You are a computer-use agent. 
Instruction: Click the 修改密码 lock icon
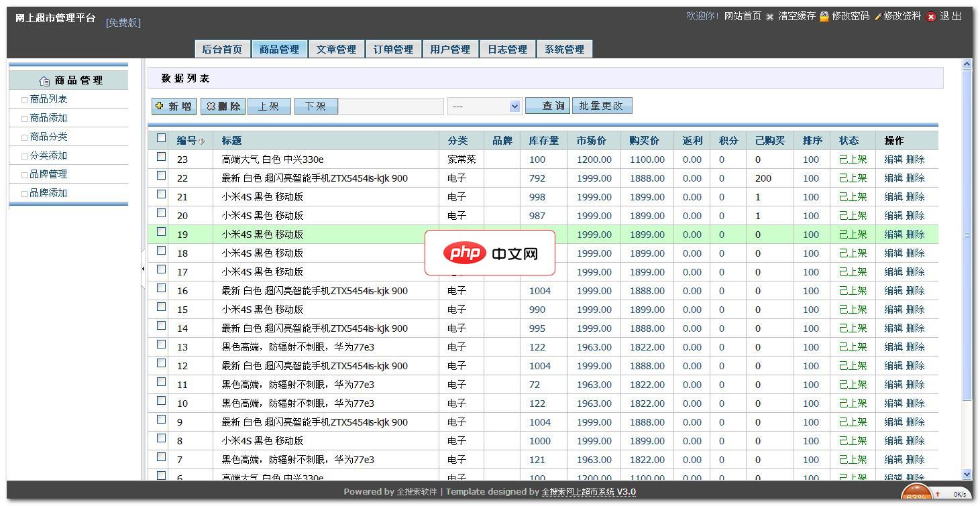click(x=823, y=15)
